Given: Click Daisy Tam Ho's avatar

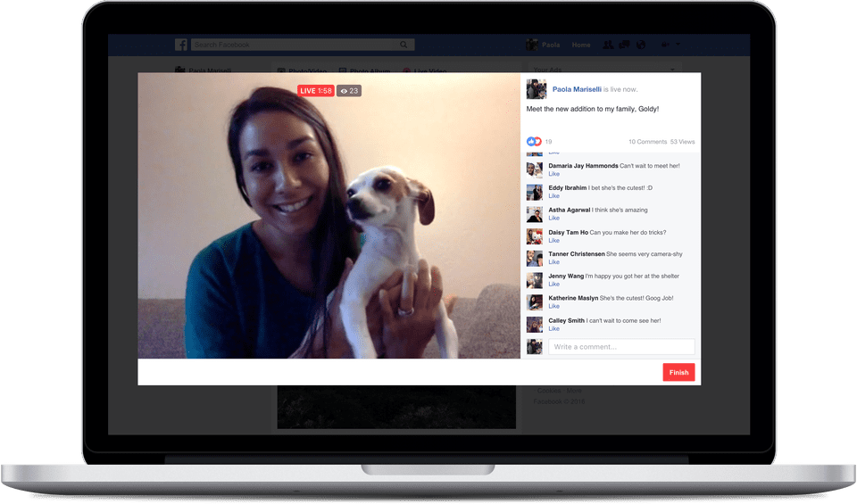Looking at the screenshot, I should click(534, 235).
